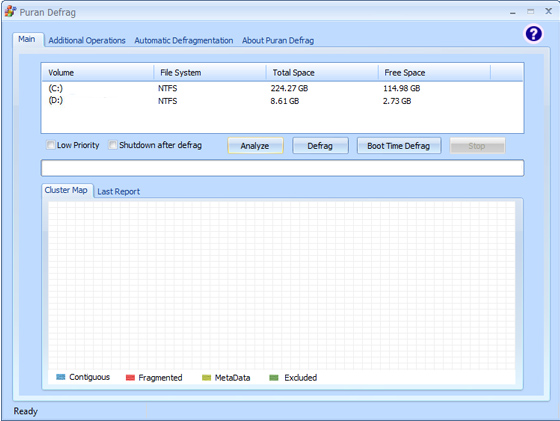Viewport: 560px width, 421px height.
Task: Sort by the File System column header
Action: pos(210,72)
